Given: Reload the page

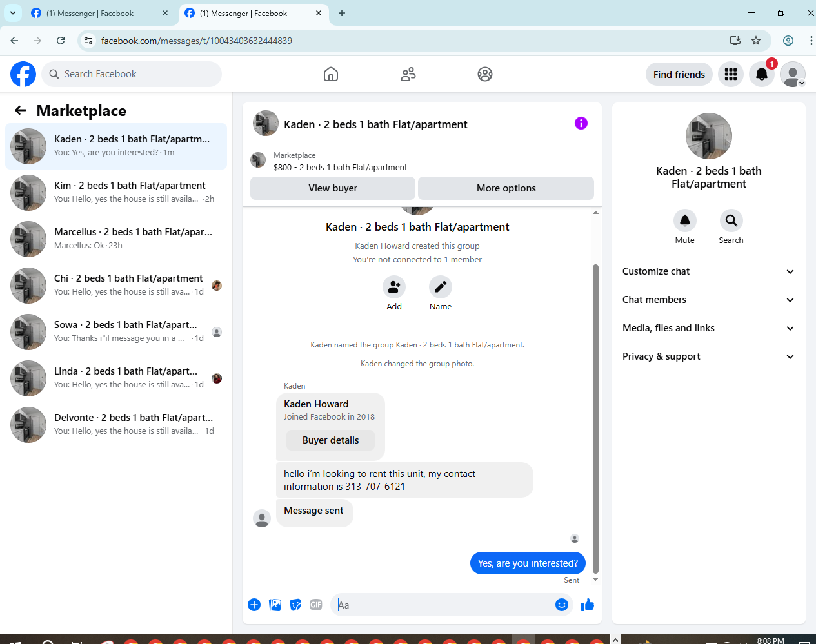Looking at the screenshot, I should [x=61, y=41].
